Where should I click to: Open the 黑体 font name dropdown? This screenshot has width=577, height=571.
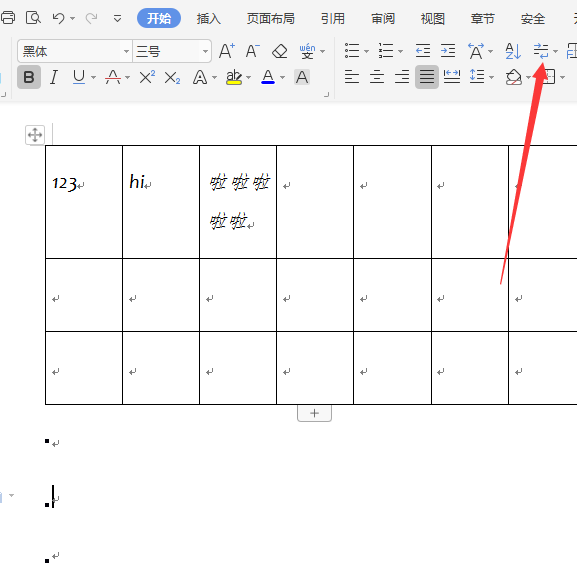coord(126,51)
